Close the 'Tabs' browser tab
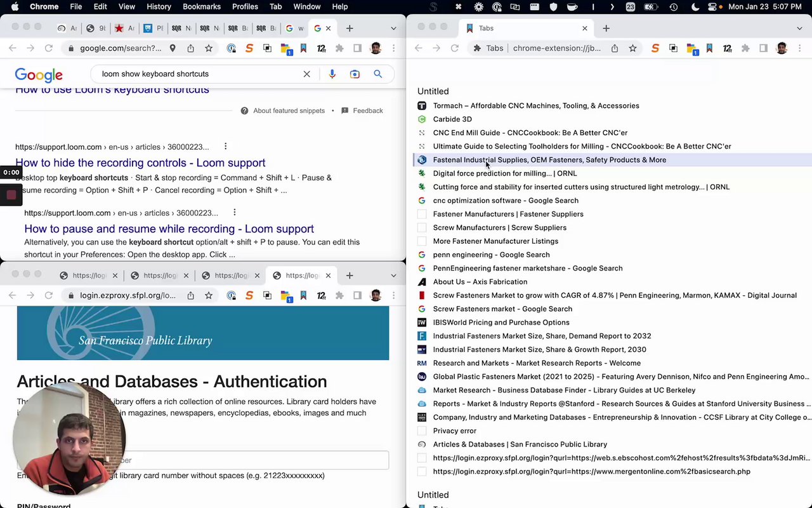 pyautogui.click(x=584, y=28)
